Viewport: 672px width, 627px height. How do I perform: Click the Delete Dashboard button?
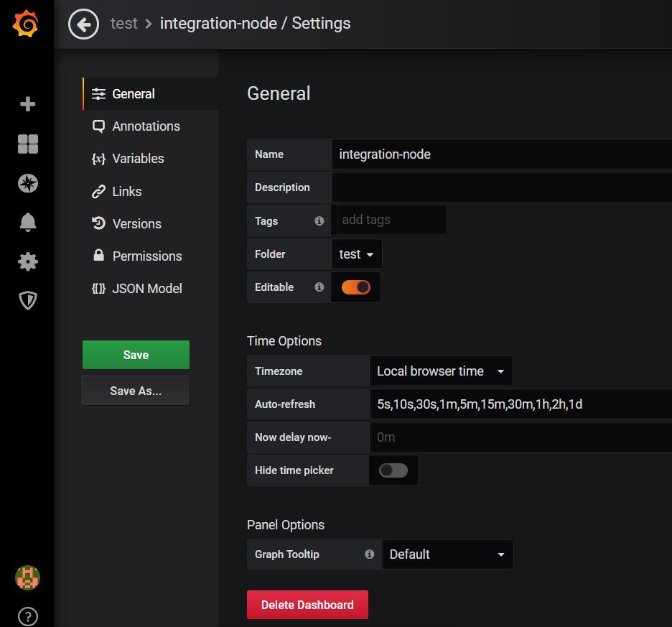pyautogui.click(x=307, y=604)
